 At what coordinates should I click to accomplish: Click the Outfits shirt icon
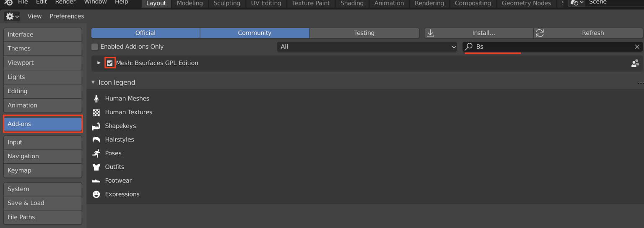[x=96, y=167]
